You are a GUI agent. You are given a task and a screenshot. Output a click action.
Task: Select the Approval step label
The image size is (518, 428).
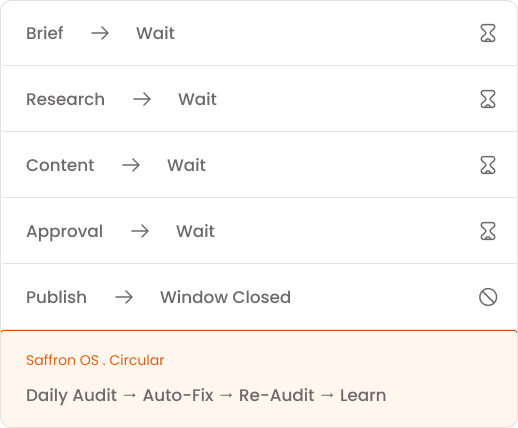[65, 232]
